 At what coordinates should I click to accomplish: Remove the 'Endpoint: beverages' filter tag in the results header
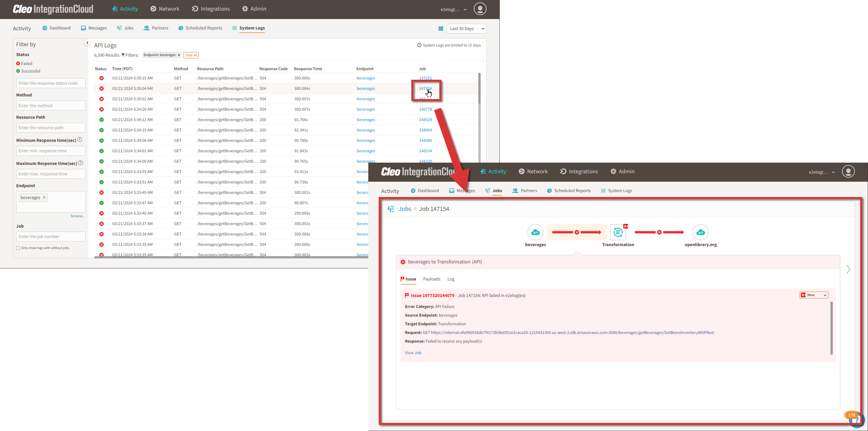179,55
